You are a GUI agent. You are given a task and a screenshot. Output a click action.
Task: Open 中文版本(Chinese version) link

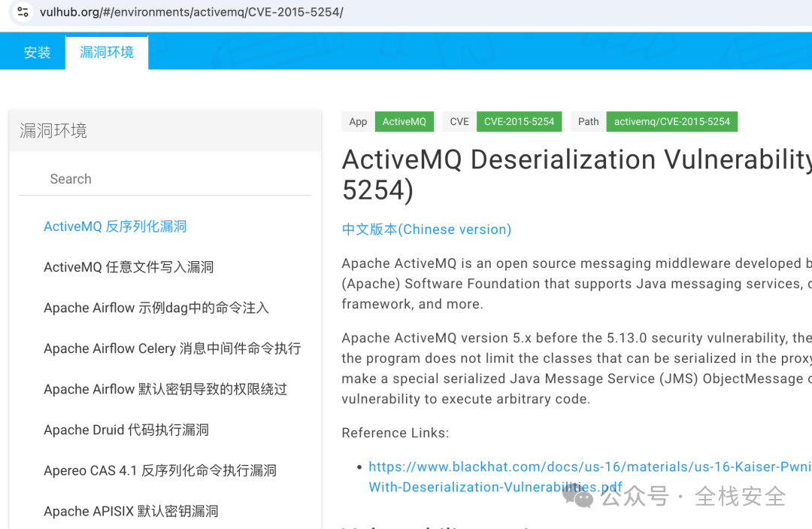tap(427, 229)
